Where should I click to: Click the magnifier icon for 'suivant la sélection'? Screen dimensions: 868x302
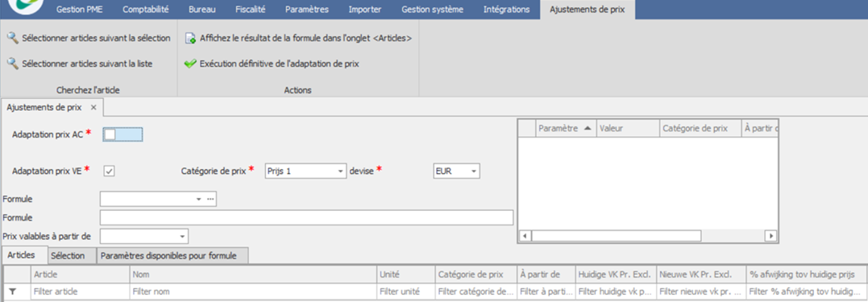12,38
